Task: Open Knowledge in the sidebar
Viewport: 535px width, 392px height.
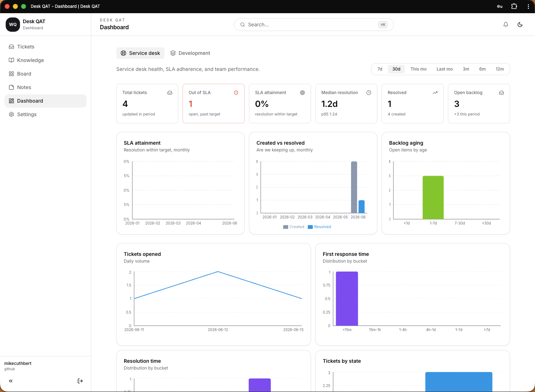Action: pos(45,60)
